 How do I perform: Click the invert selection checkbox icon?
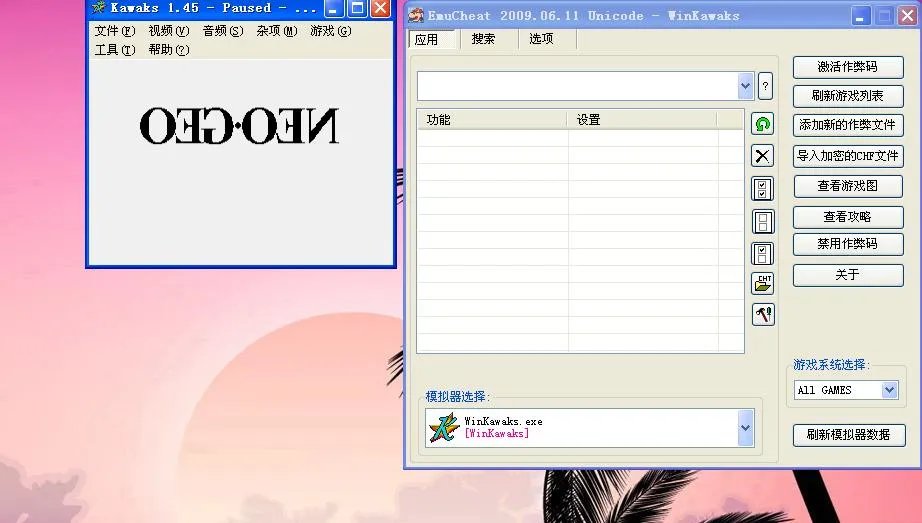[763, 254]
